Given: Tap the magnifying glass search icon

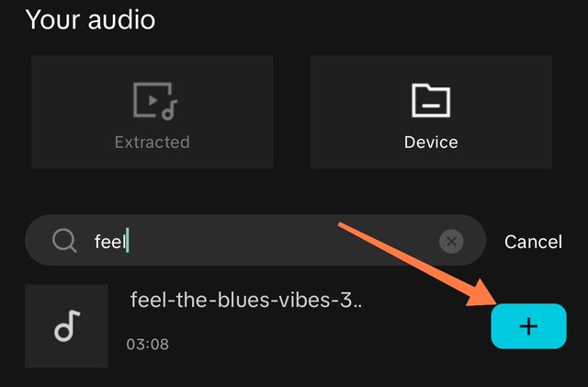Looking at the screenshot, I should [64, 241].
